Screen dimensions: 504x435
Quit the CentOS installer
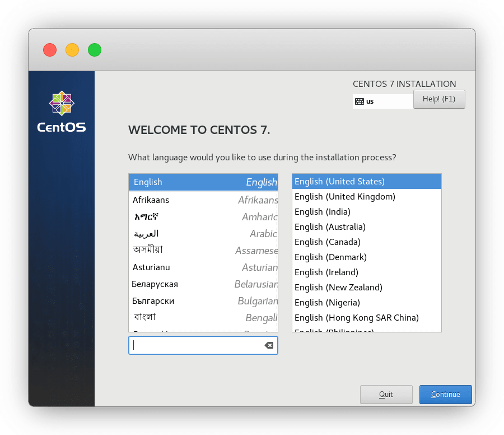(386, 395)
